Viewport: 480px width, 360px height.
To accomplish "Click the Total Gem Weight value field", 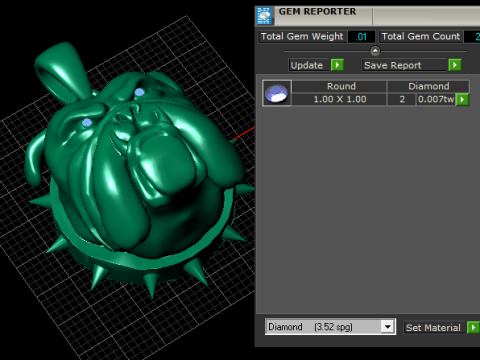I will tap(361, 37).
